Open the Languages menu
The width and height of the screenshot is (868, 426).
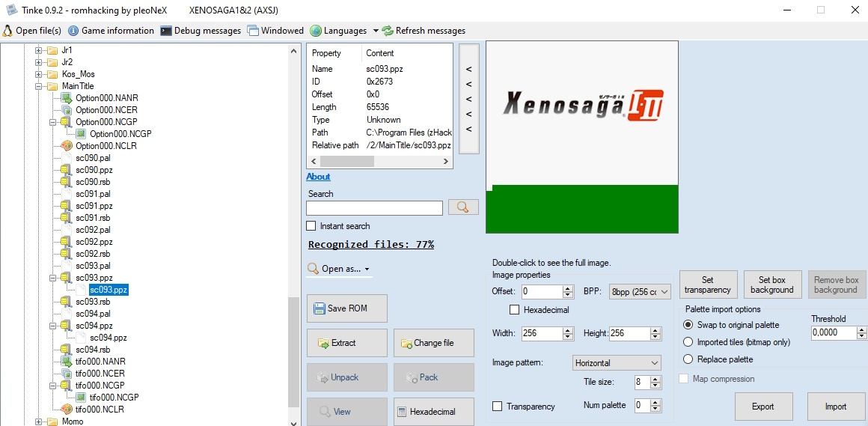coord(338,31)
